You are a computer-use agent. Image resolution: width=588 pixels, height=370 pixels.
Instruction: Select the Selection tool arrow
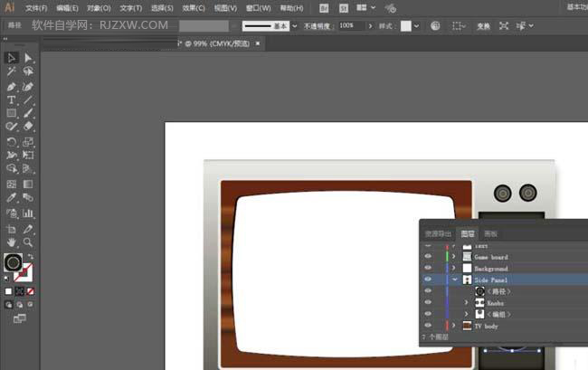(x=12, y=58)
